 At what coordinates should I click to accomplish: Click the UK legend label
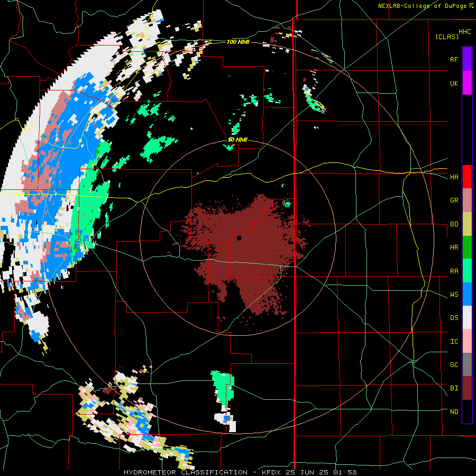coord(454,83)
